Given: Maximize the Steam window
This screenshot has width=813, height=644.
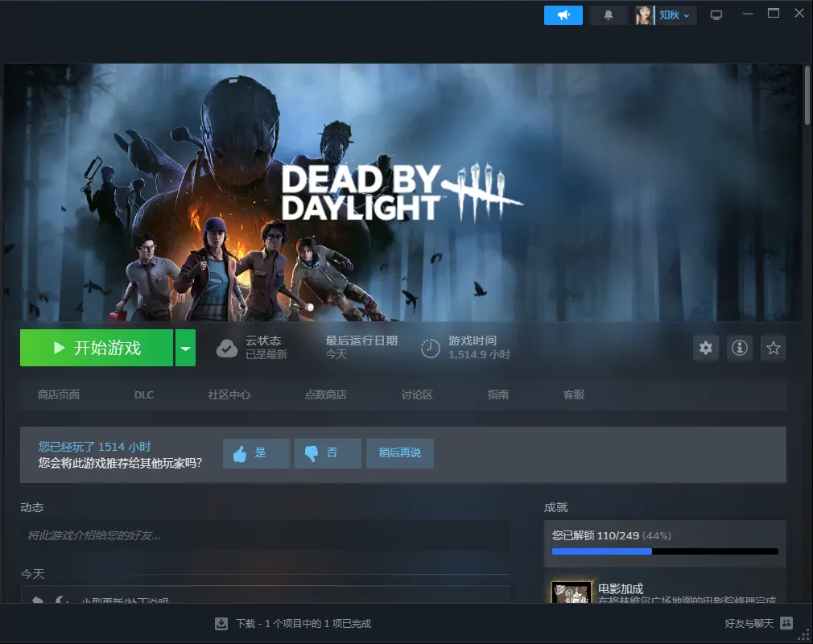Looking at the screenshot, I should click(773, 14).
